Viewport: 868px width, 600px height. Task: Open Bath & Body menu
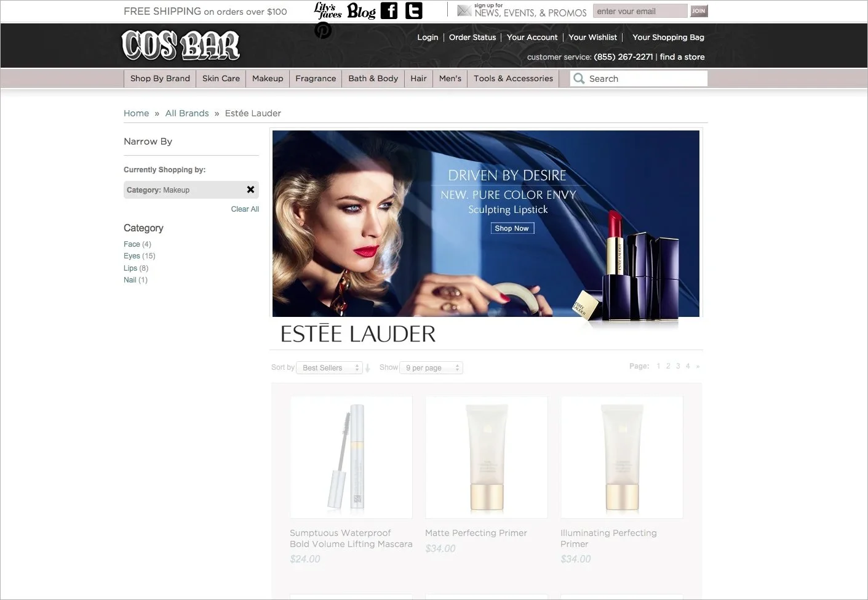point(373,78)
